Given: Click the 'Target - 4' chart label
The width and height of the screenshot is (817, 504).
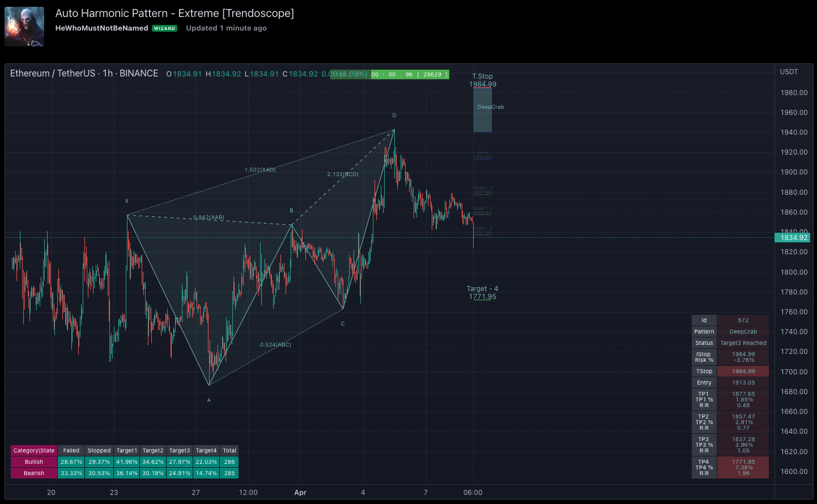Looking at the screenshot, I should [x=483, y=289].
